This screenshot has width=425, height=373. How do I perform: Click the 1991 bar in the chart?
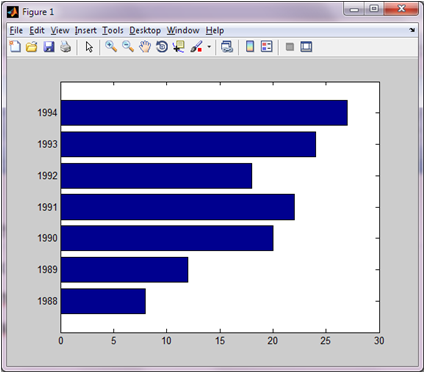point(178,207)
